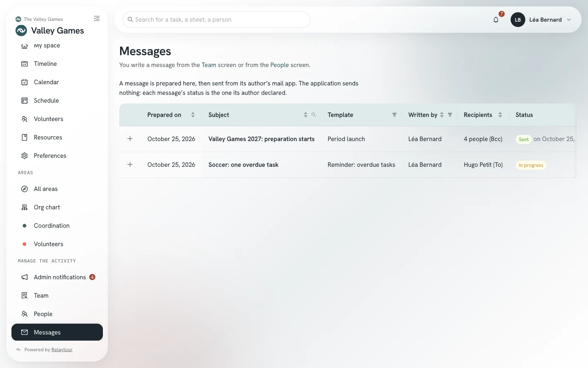
Task: Select All areas in the sidebar
Action: click(57, 189)
